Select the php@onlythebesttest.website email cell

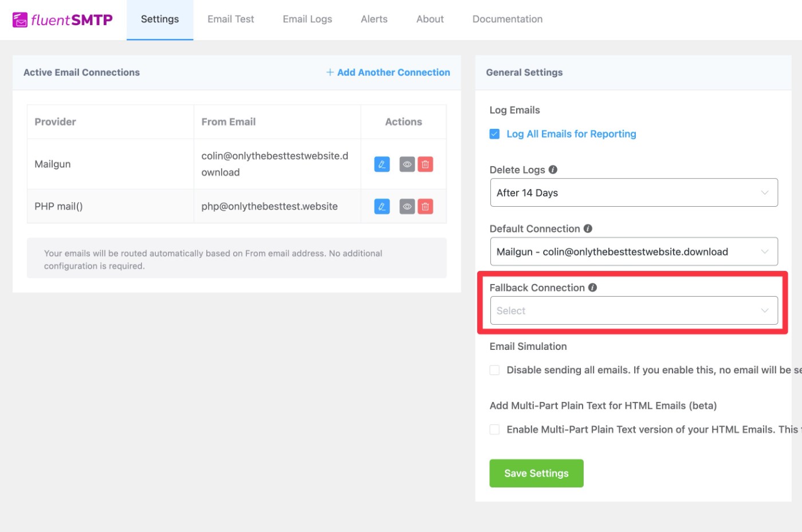pos(277,206)
